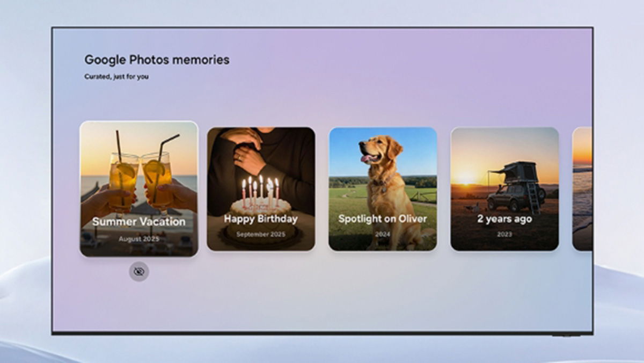644x363 pixels.
Task: Click the "Curated, just for you" subtitle
Action: (x=116, y=77)
